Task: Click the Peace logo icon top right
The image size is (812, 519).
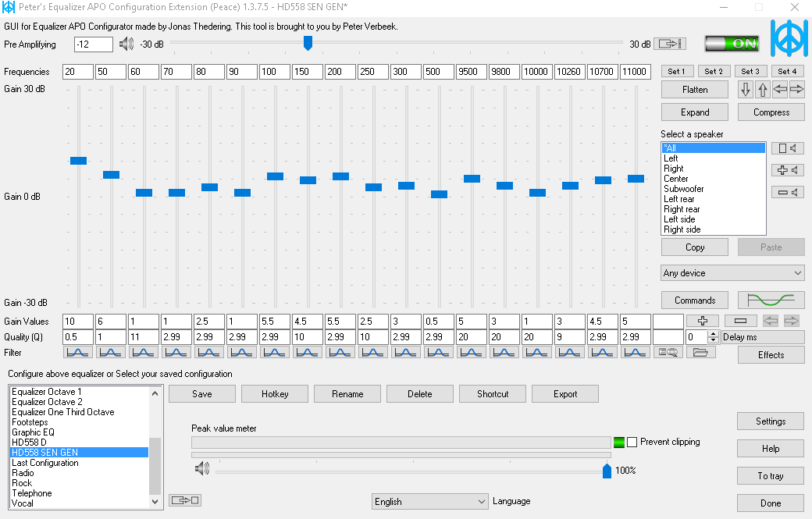Action: (x=789, y=38)
